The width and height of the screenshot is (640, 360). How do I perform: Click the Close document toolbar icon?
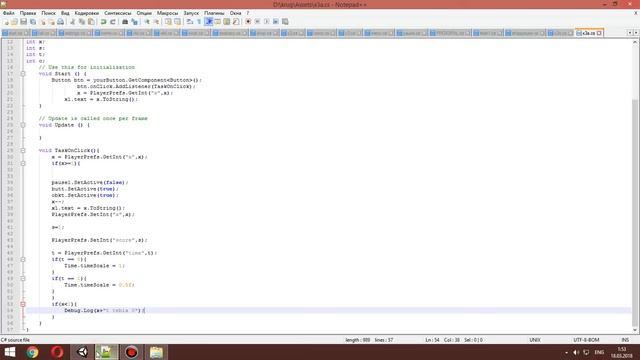[42, 22]
